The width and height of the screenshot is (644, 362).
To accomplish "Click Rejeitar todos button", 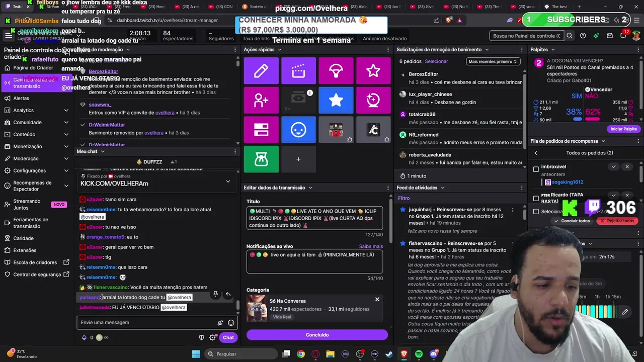I will coord(617,221).
